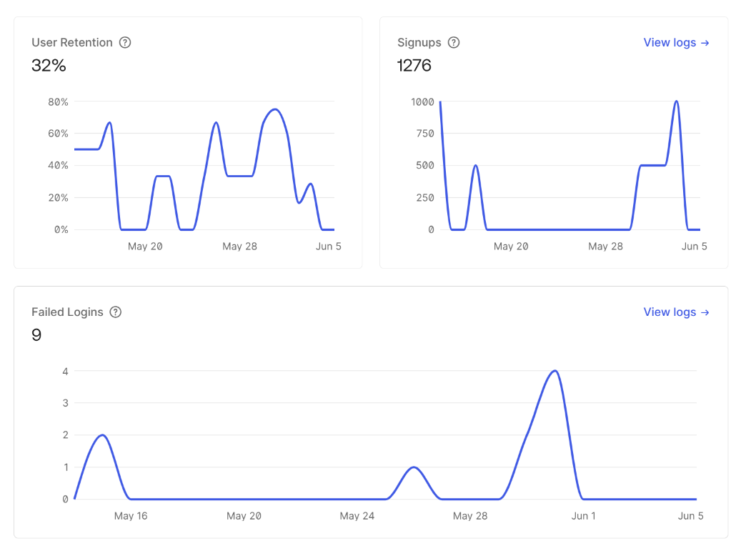Select the 1276 signups total
Screen dimensions: 756x551
[414, 66]
